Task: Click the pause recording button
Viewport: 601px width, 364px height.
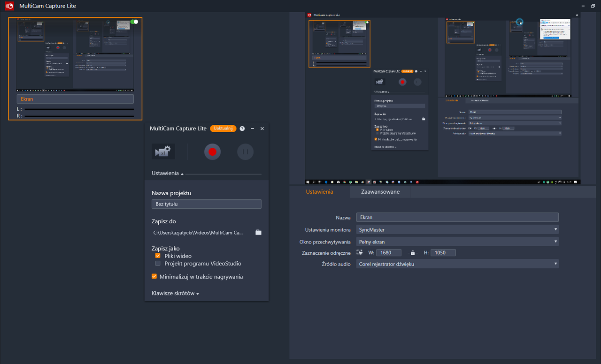Action: [x=245, y=152]
